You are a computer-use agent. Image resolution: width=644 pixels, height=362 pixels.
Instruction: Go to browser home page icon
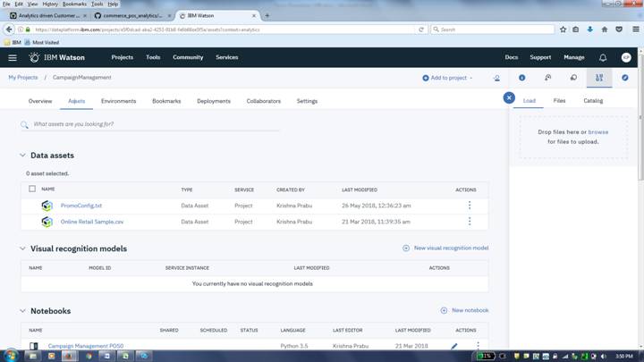point(604,29)
